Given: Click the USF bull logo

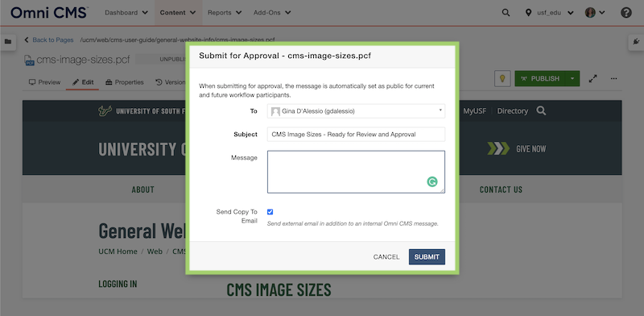Looking at the screenshot, I should [105, 111].
